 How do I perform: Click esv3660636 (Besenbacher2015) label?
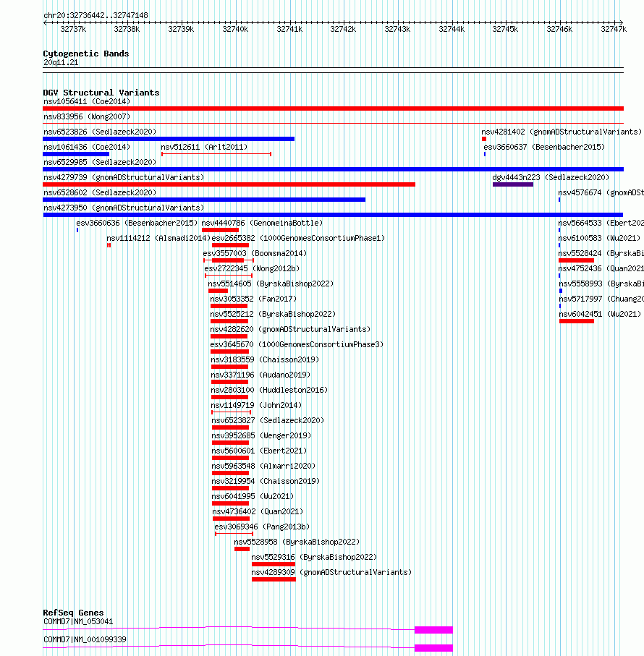pos(137,223)
